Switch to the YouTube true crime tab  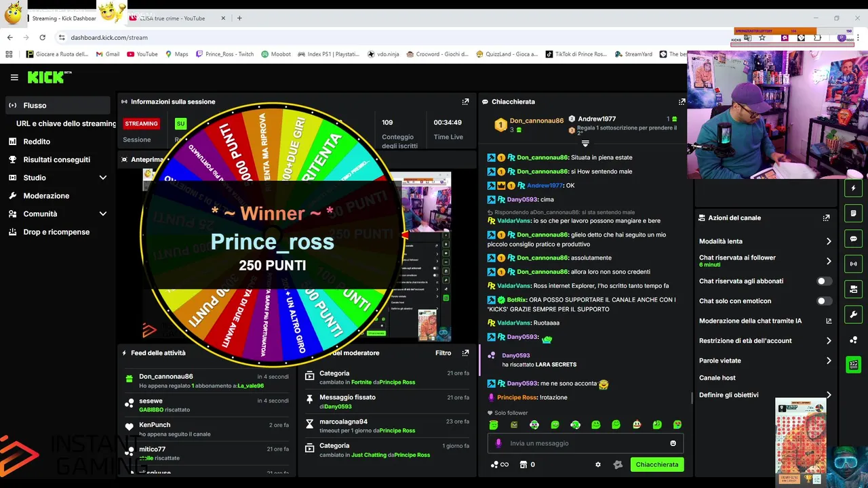[x=178, y=18]
